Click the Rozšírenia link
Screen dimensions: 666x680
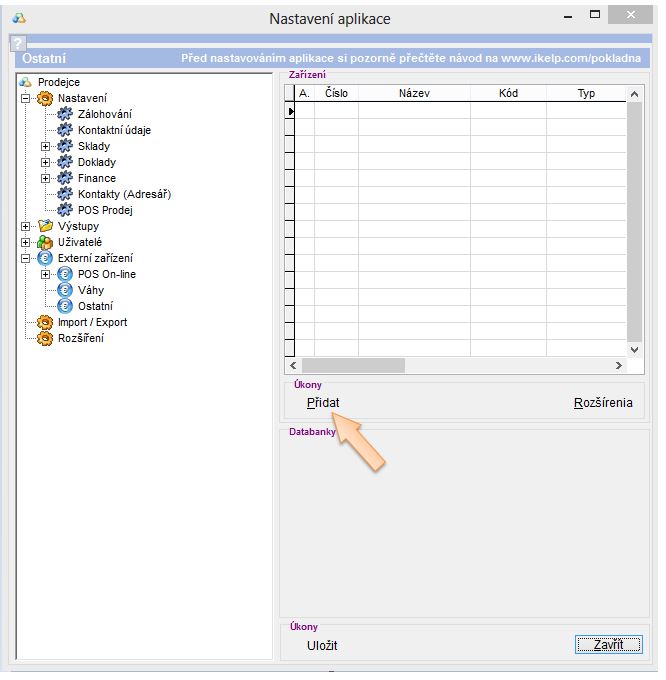(603, 403)
